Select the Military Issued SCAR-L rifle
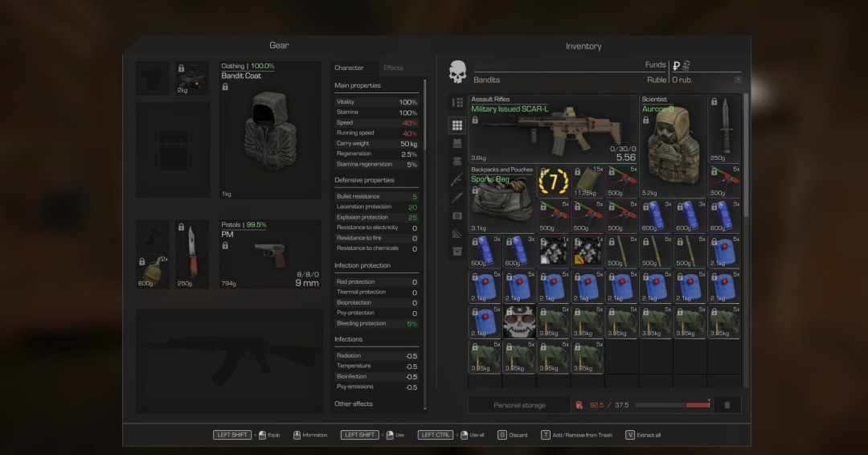Image resolution: width=868 pixels, height=455 pixels. (x=553, y=129)
